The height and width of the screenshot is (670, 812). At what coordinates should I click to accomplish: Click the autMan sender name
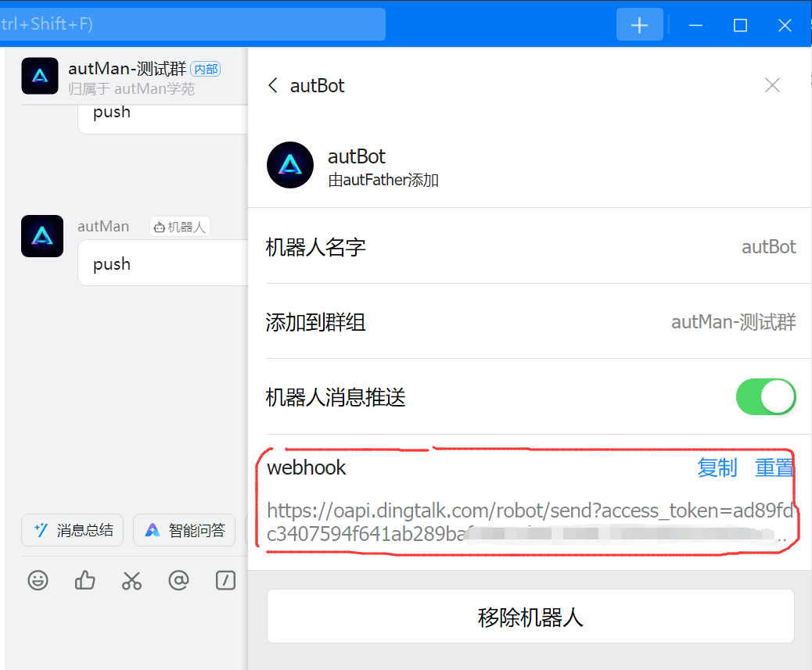pos(103,227)
